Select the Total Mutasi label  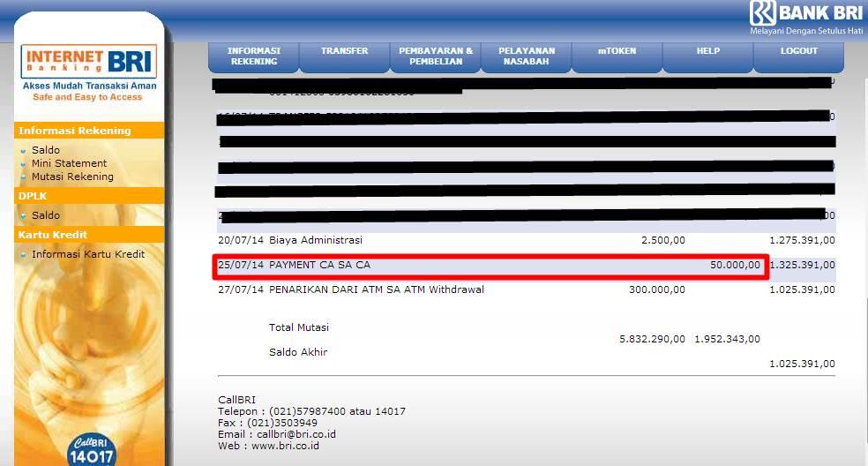(299, 327)
